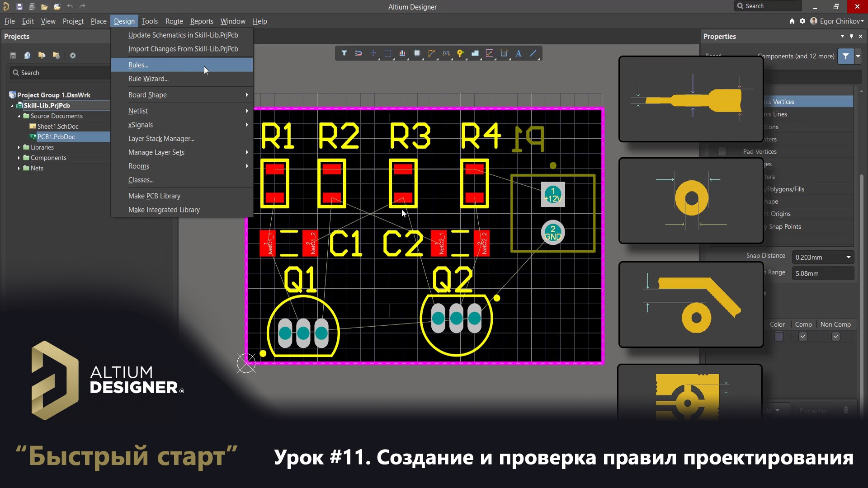
Task: Select the dimension tool
Action: pyautogui.click(x=504, y=53)
